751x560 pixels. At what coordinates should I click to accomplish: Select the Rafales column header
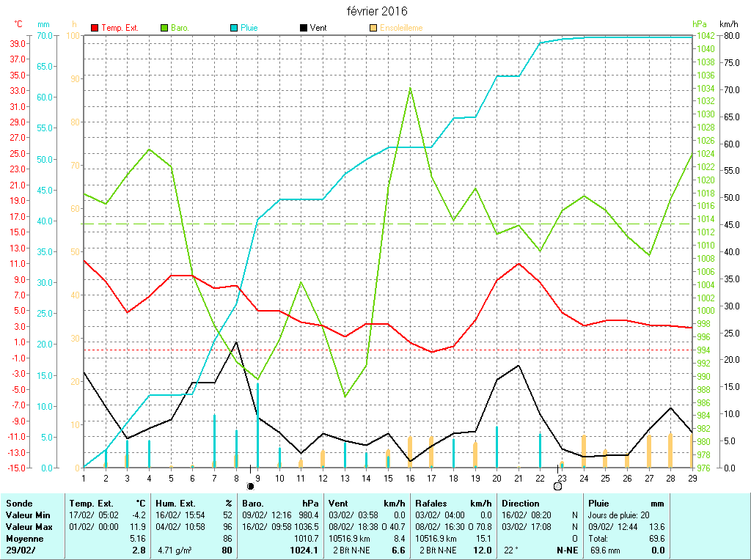[431, 504]
